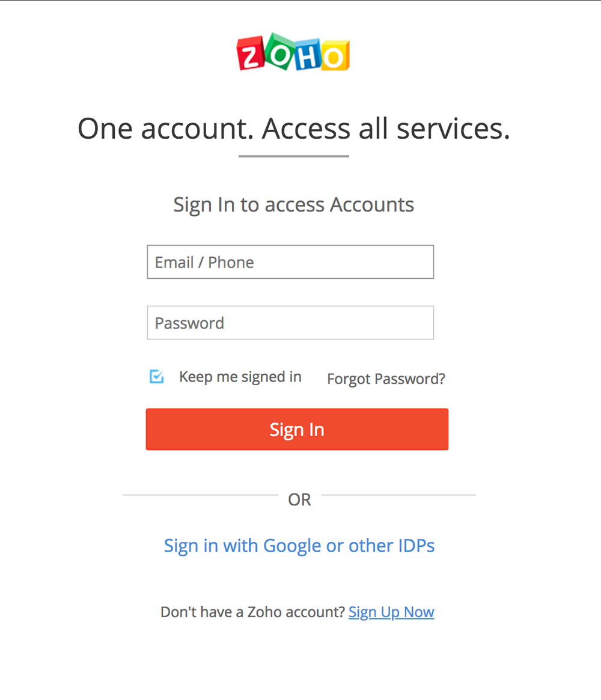Click the Don't have a Zoho account text
The image size is (601, 700).
[x=252, y=612]
